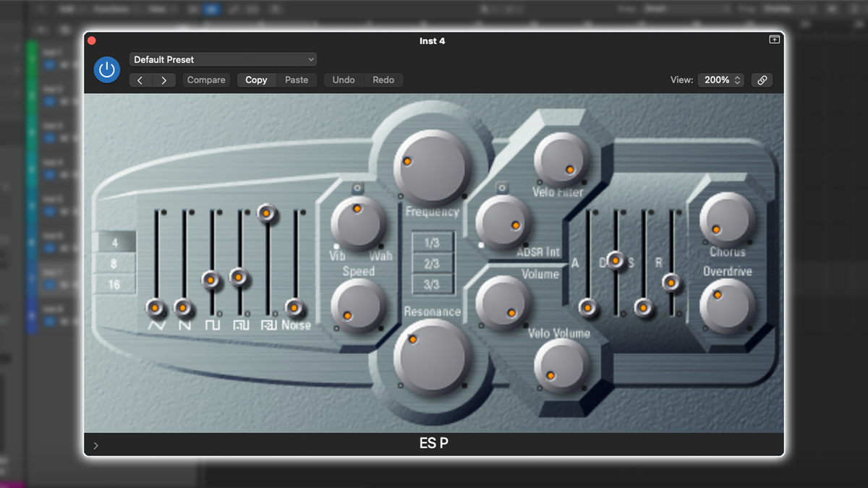
Task: Click the window expand icon top right
Action: pos(774,40)
